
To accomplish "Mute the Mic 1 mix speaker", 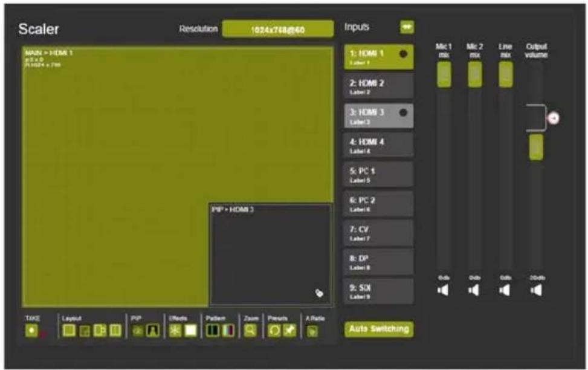I will click(x=443, y=290).
